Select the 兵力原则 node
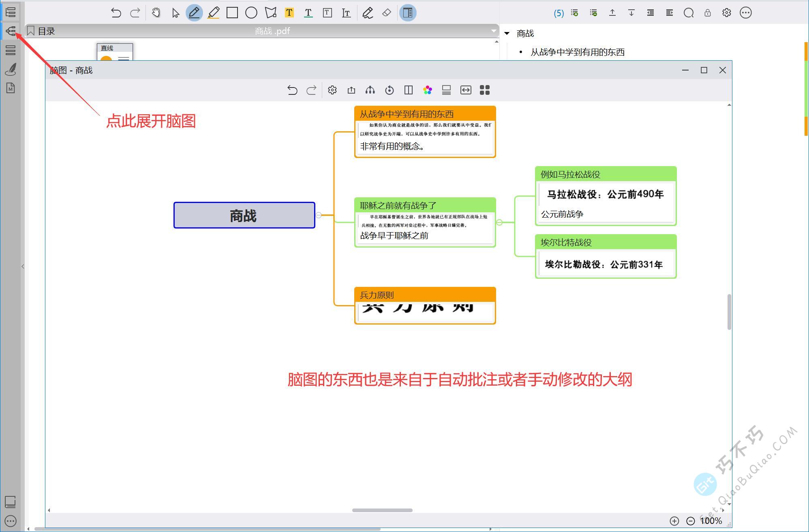This screenshot has width=809, height=532. tap(425, 306)
